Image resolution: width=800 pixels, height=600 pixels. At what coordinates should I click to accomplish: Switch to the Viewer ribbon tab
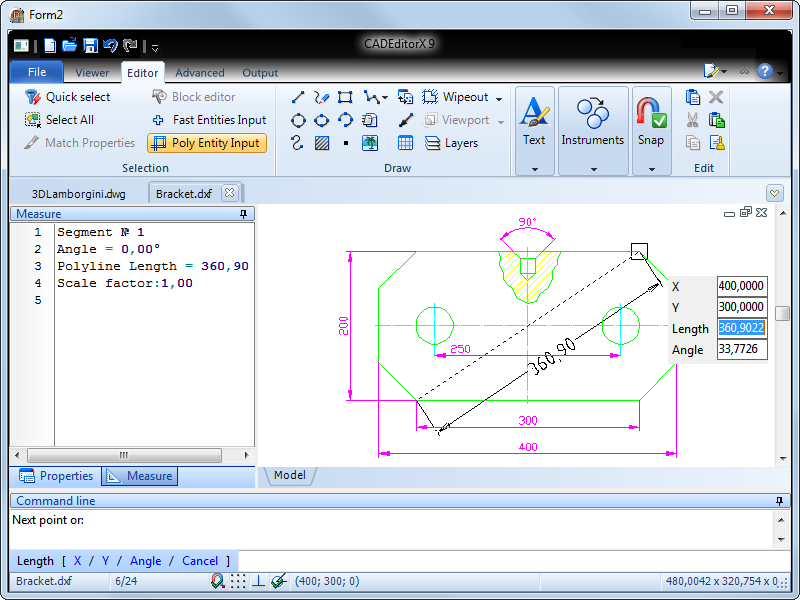[92, 73]
